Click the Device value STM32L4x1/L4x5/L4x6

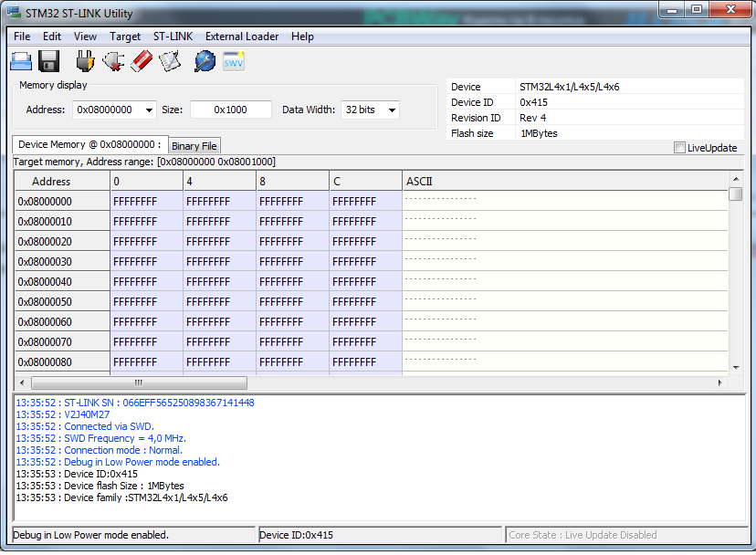570,87
